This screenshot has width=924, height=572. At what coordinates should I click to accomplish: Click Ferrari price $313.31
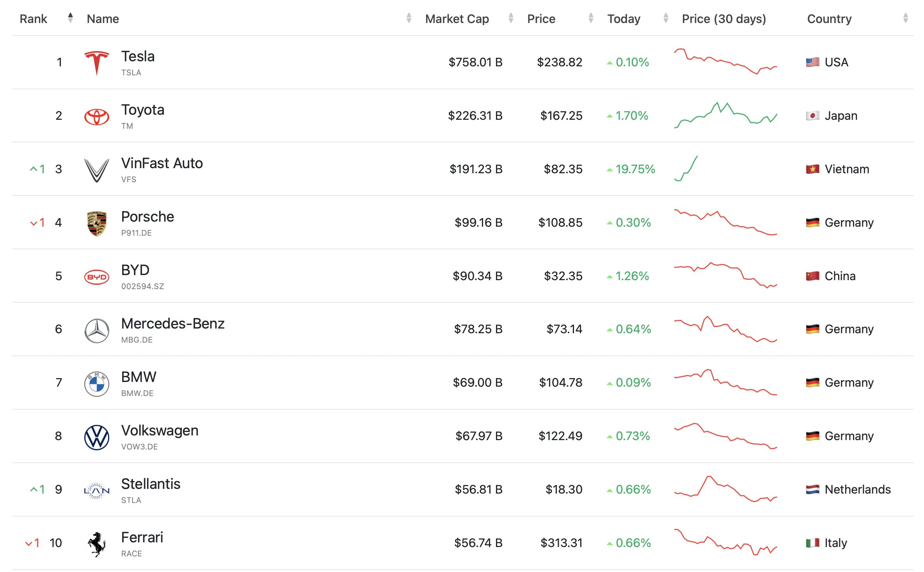pos(561,543)
